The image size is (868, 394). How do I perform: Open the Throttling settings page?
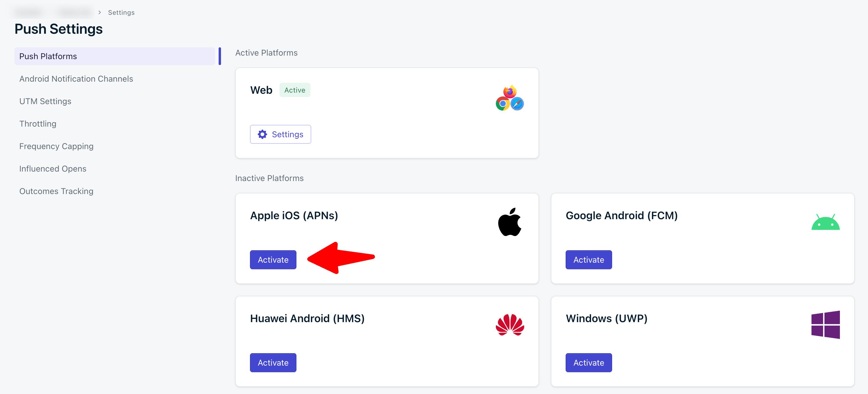coord(38,124)
